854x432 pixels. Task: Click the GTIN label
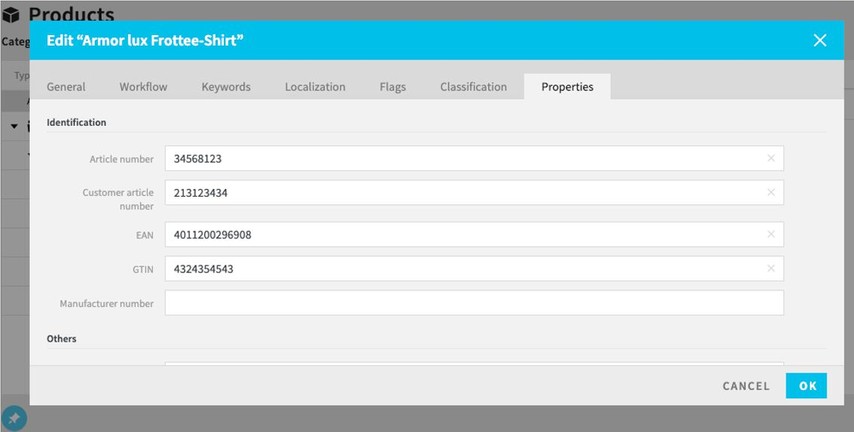tap(143, 270)
